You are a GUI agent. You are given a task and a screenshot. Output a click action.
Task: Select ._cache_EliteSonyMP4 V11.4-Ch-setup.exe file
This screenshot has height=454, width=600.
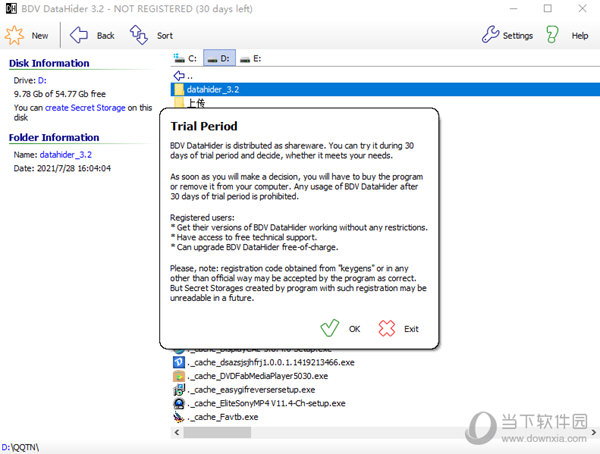tap(267, 403)
